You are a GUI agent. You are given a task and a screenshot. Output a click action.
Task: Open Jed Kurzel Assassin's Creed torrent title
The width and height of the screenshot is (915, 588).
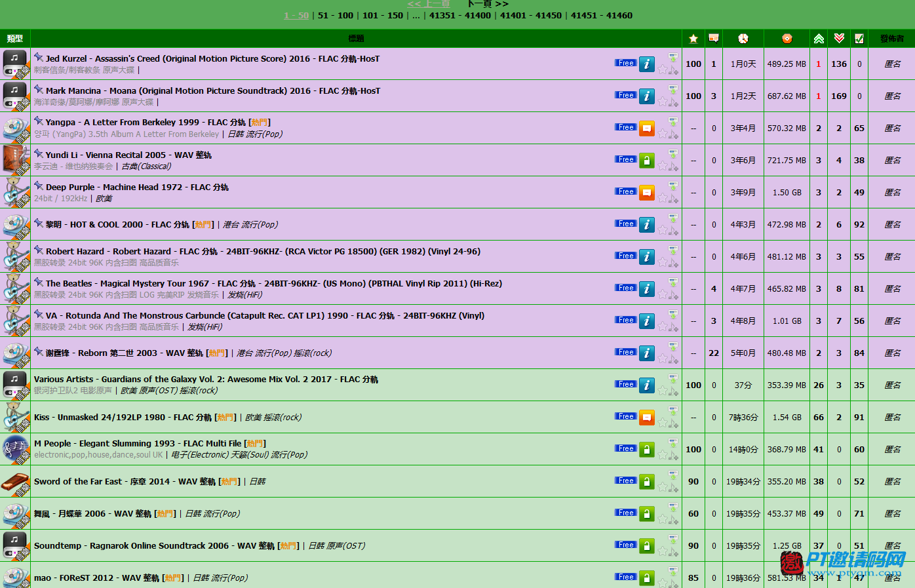(212, 58)
